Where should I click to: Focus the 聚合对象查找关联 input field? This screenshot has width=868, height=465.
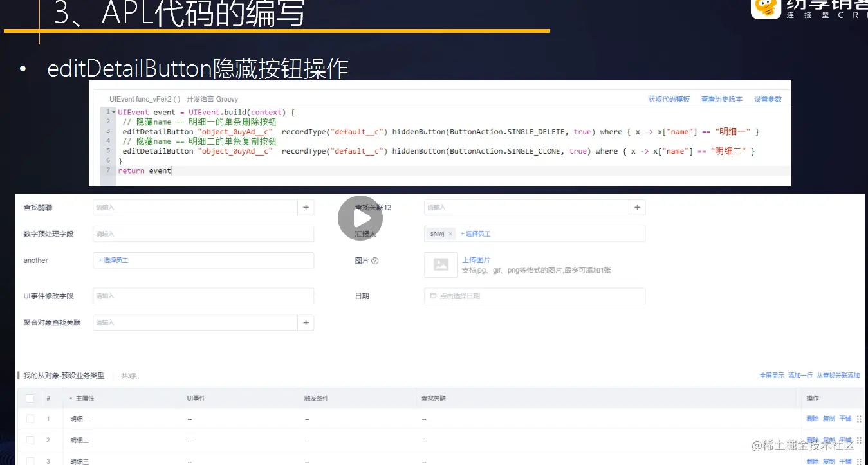click(195, 322)
